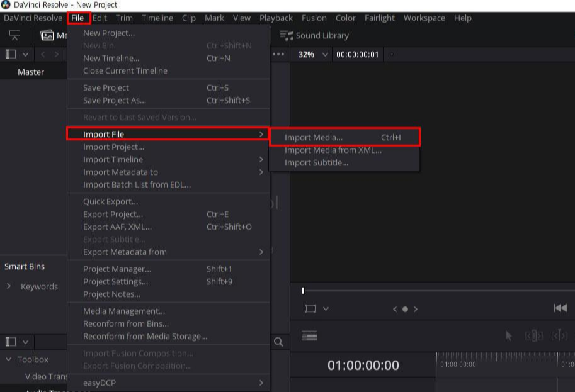The height and width of the screenshot is (392, 575).
Task: Go to next keyframe marker arrow
Action: pos(416,309)
